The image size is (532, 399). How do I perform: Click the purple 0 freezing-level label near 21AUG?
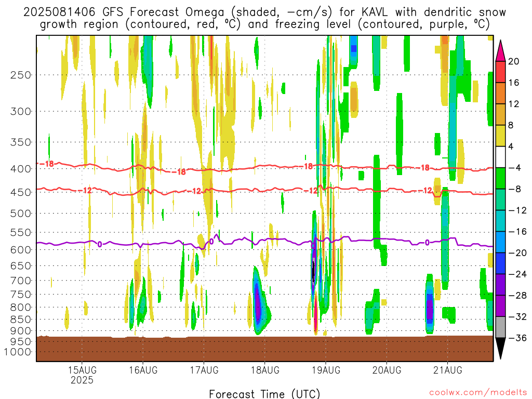[427, 243]
